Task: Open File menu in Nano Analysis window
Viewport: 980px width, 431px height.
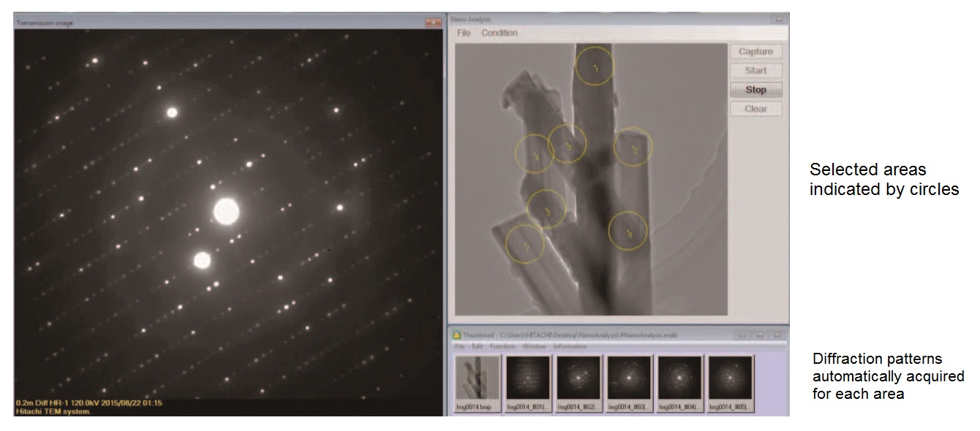Action: coord(464,33)
